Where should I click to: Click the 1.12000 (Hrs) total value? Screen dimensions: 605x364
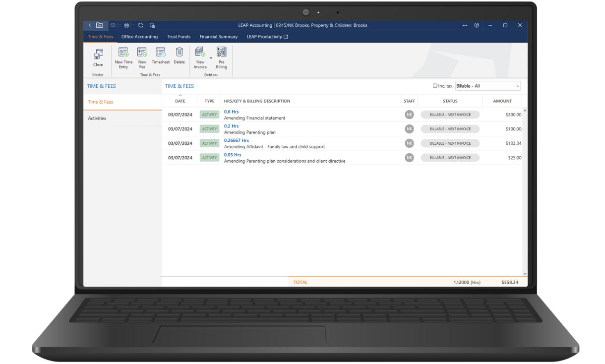467,282
